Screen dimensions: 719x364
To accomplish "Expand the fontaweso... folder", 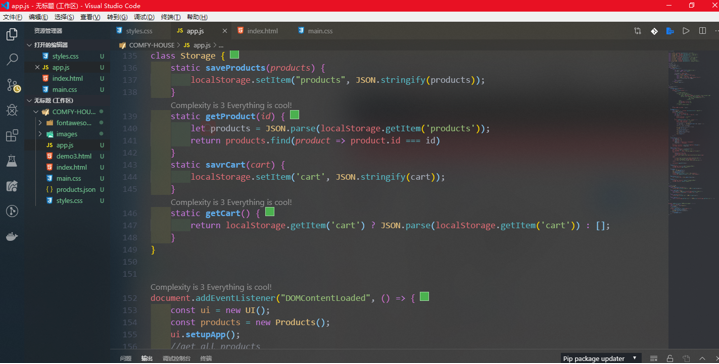I will [x=40, y=123].
